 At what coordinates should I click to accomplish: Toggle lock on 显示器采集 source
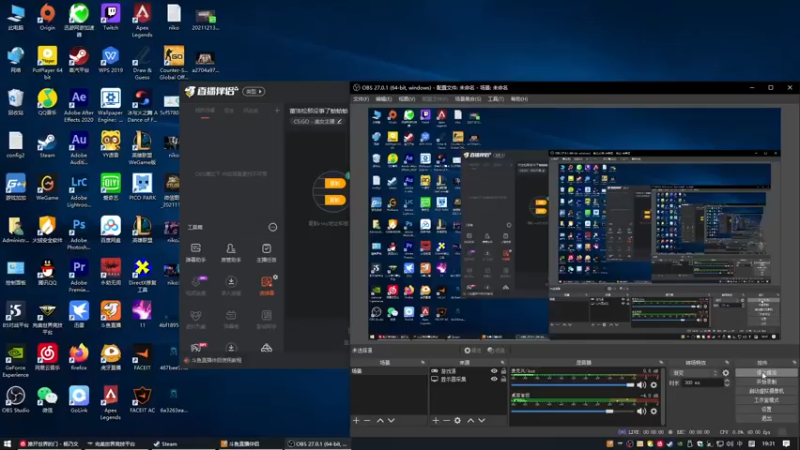coord(504,379)
